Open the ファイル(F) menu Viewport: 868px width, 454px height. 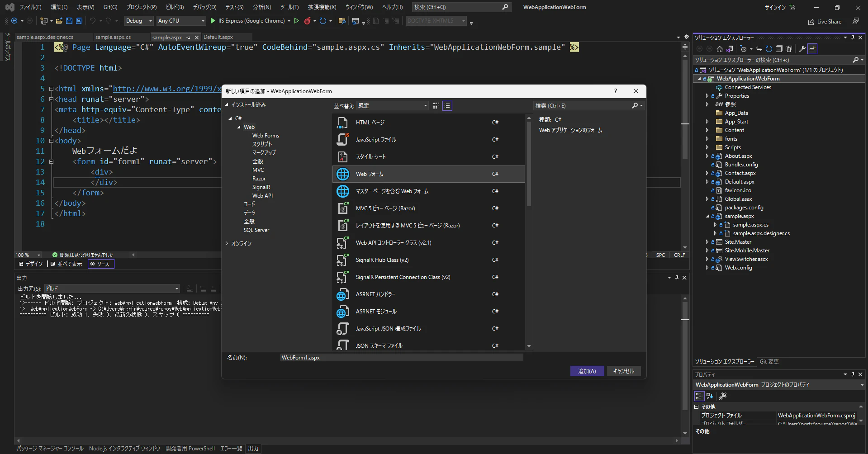pyautogui.click(x=30, y=7)
